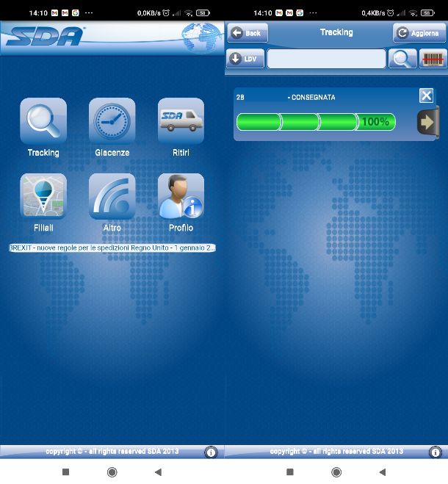Tap the Profilo label
The height and width of the screenshot is (484, 448).
pos(181,228)
